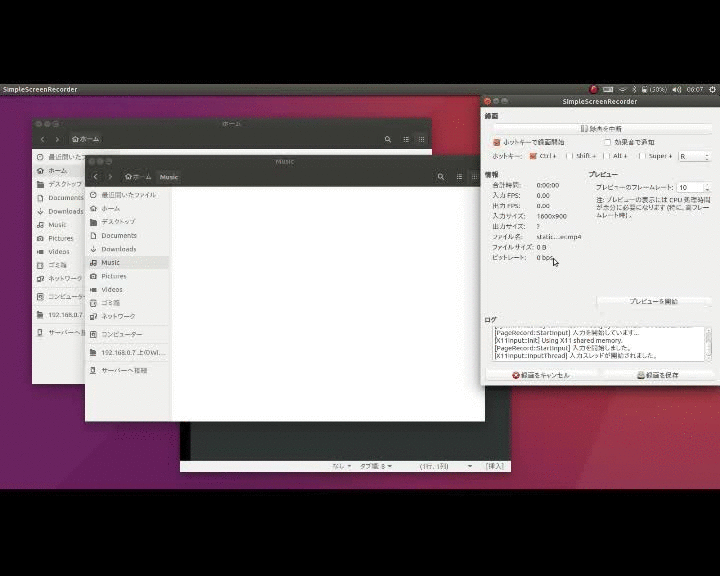This screenshot has width=720, height=576.
Task: Open the system gear menu in top panel
Action: [x=712, y=90]
